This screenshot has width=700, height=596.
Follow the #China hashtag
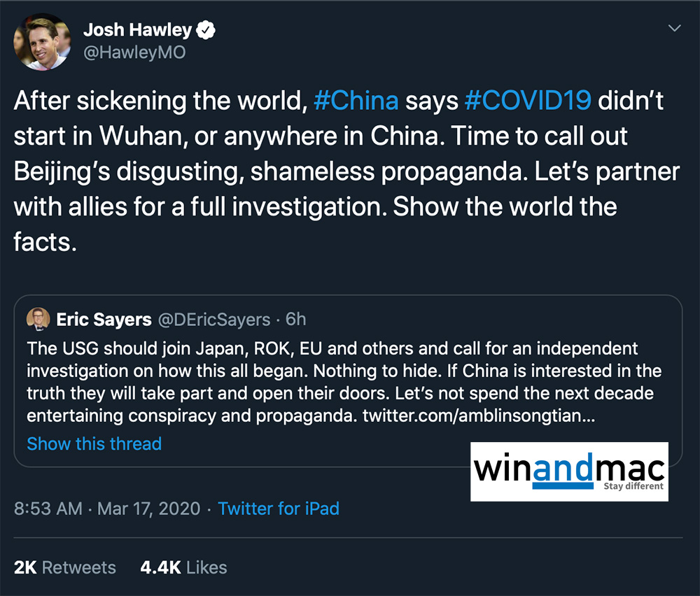356,100
